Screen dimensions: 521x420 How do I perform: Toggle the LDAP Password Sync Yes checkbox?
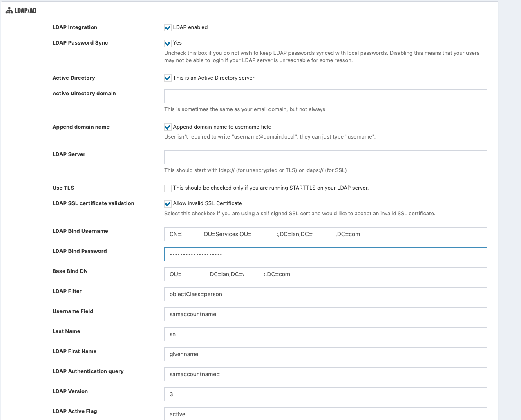tap(168, 43)
